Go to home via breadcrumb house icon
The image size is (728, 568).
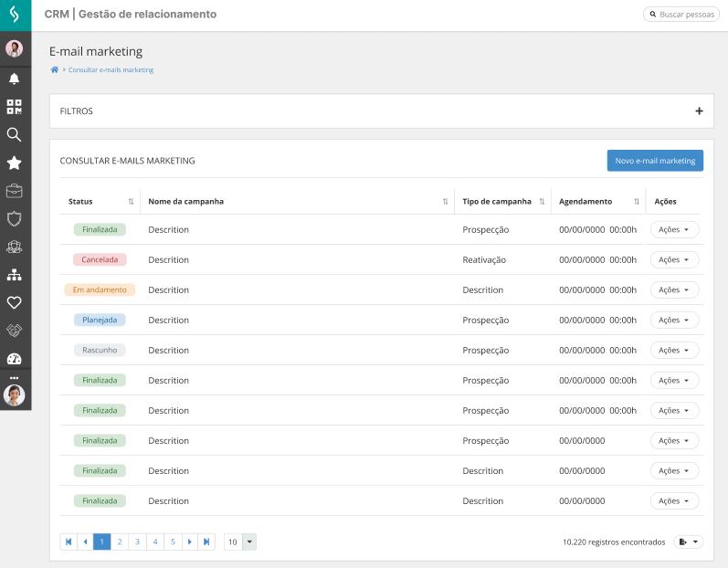[55, 69]
